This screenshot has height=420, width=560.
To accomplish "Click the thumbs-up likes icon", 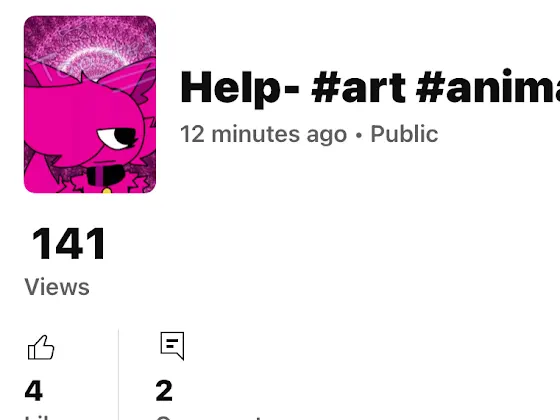I will (41, 348).
